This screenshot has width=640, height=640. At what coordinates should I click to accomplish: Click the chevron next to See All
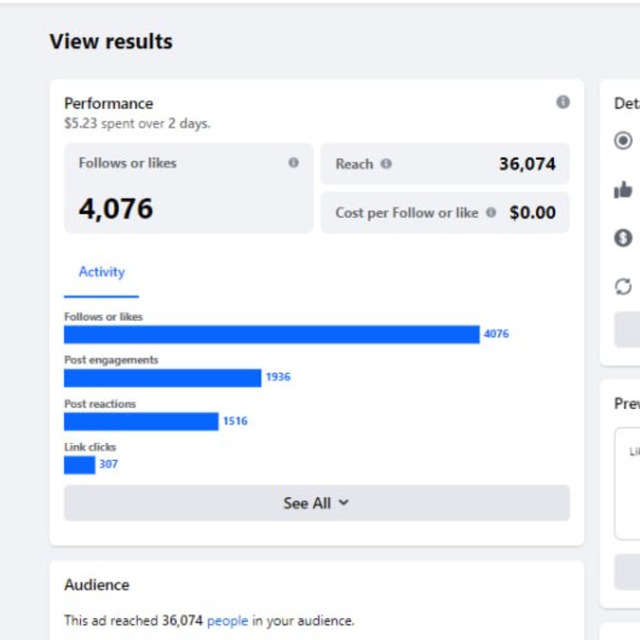[x=344, y=502]
